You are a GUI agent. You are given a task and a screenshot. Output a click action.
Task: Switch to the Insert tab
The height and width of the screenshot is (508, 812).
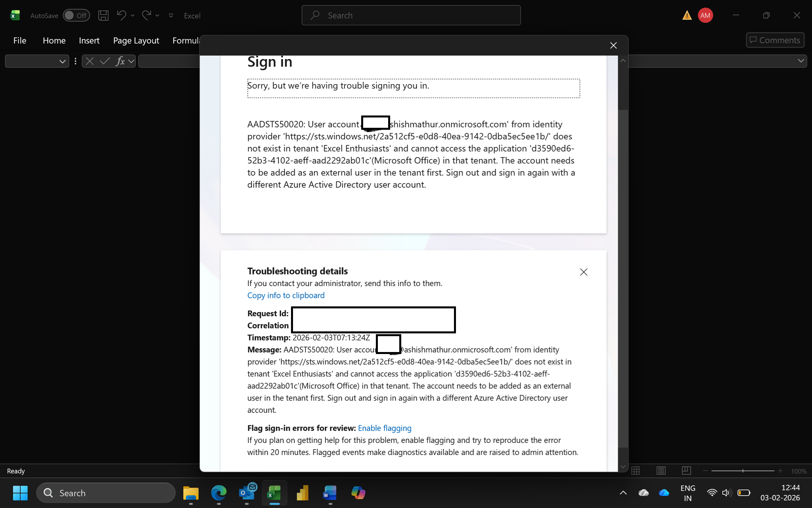(x=89, y=40)
